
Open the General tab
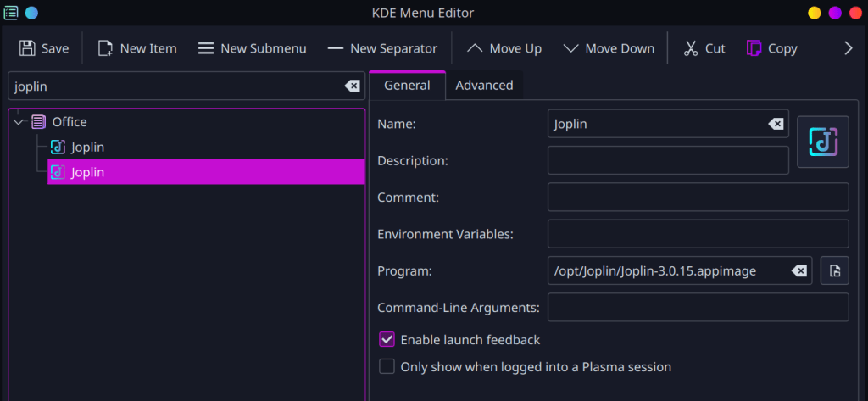pyautogui.click(x=407, y=86)
